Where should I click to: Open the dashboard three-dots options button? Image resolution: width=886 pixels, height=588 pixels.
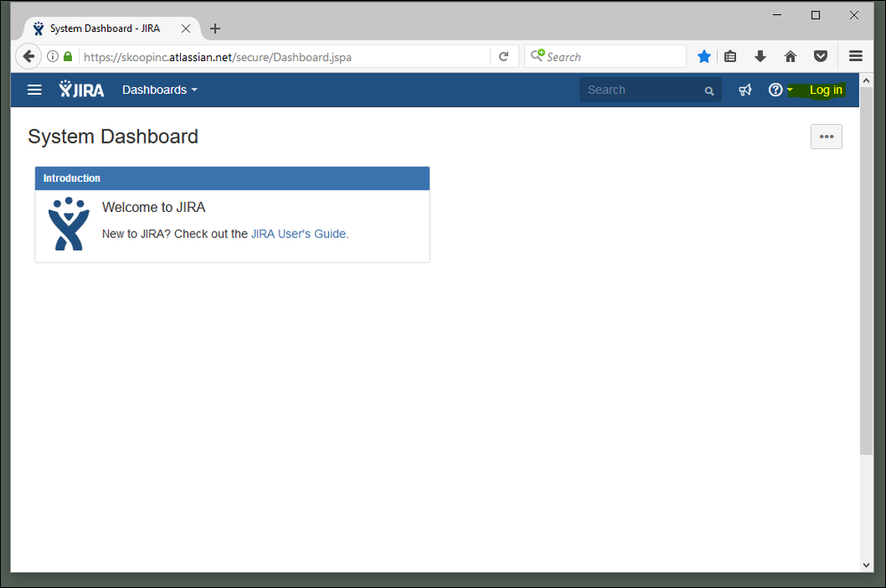[x=826, y=137]
